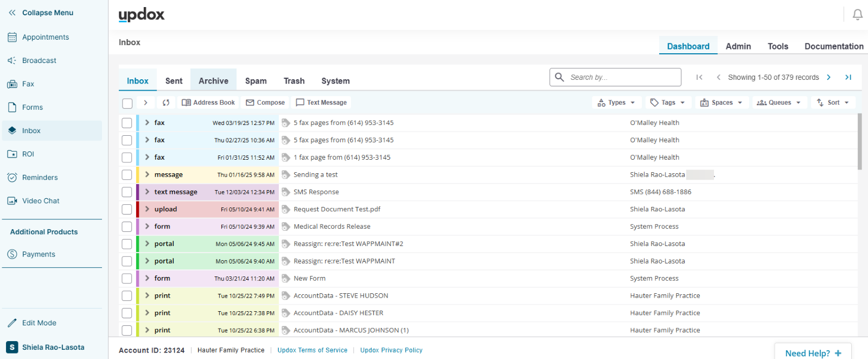Click the Text Message button
The width and height of the screenshot is (868, 359).
coord(321,102)
